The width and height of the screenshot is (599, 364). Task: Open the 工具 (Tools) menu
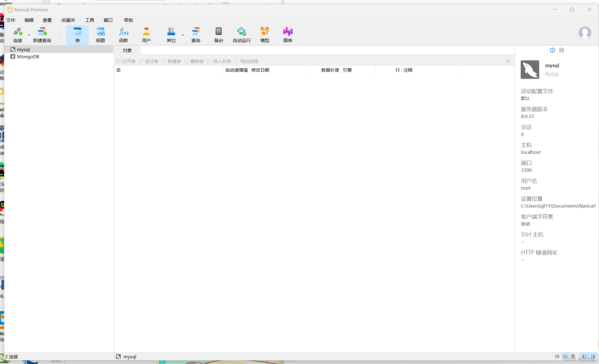point(89,20)
